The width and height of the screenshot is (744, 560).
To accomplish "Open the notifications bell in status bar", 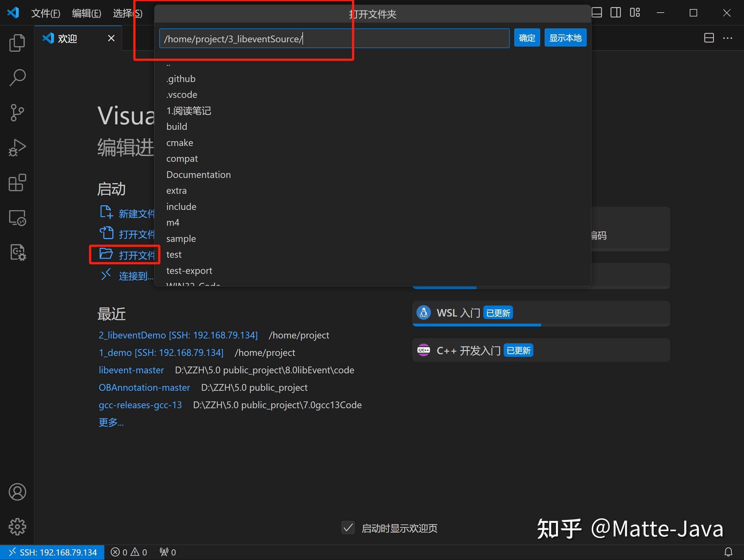I will 728,552.
